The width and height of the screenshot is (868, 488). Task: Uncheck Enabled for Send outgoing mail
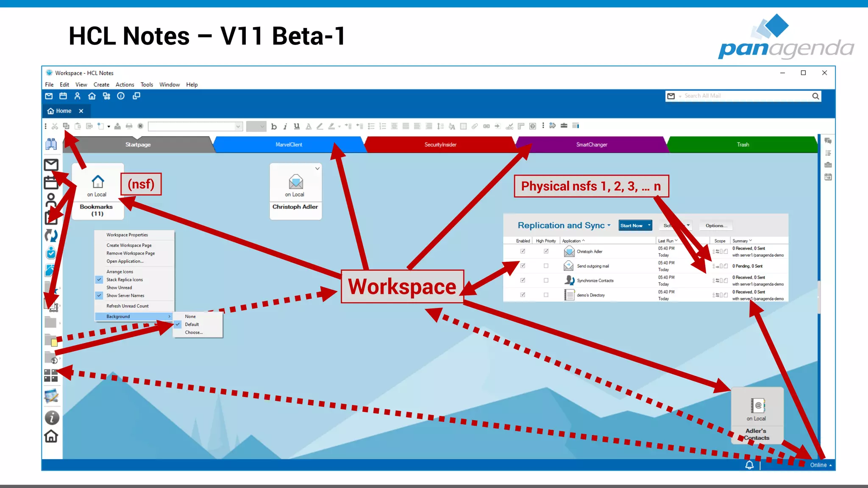pyautogui.click(x=523, y=266)
